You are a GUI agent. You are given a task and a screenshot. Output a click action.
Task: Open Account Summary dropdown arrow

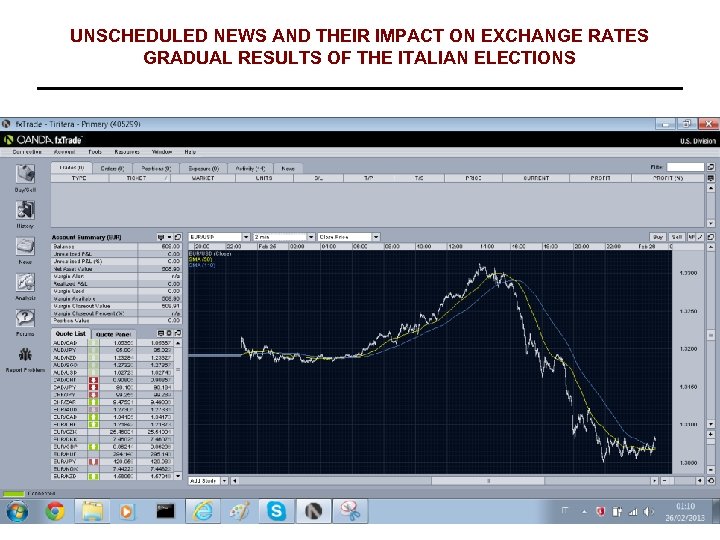point(169,237)
